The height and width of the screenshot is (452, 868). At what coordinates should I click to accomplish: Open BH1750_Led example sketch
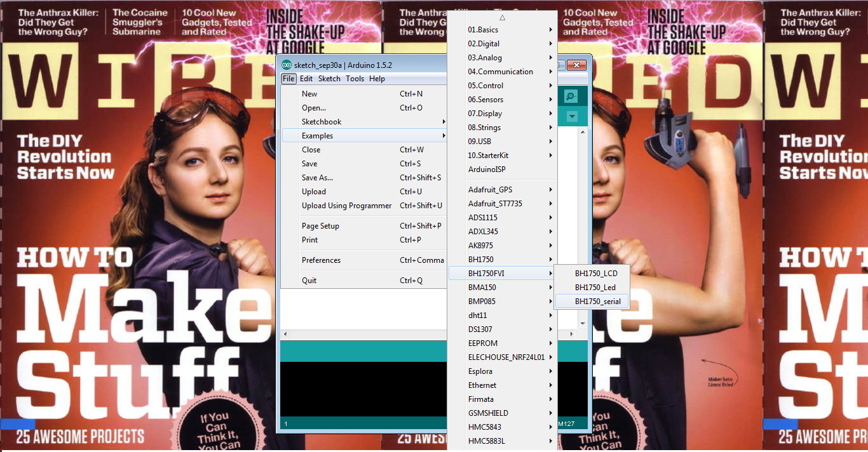(x=592, y=288)
